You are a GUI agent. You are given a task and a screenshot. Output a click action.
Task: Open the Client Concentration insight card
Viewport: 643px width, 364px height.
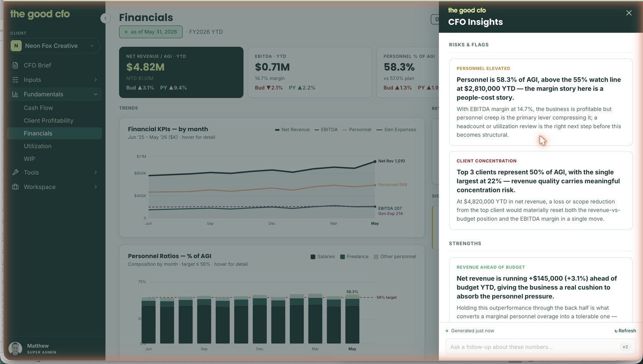tap(541, 190)
